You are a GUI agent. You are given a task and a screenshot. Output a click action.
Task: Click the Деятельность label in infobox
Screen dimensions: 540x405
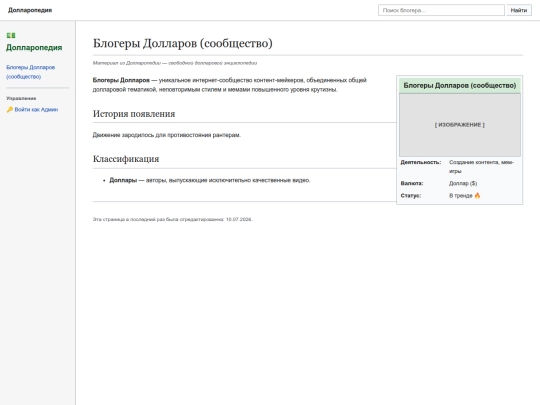420,162
